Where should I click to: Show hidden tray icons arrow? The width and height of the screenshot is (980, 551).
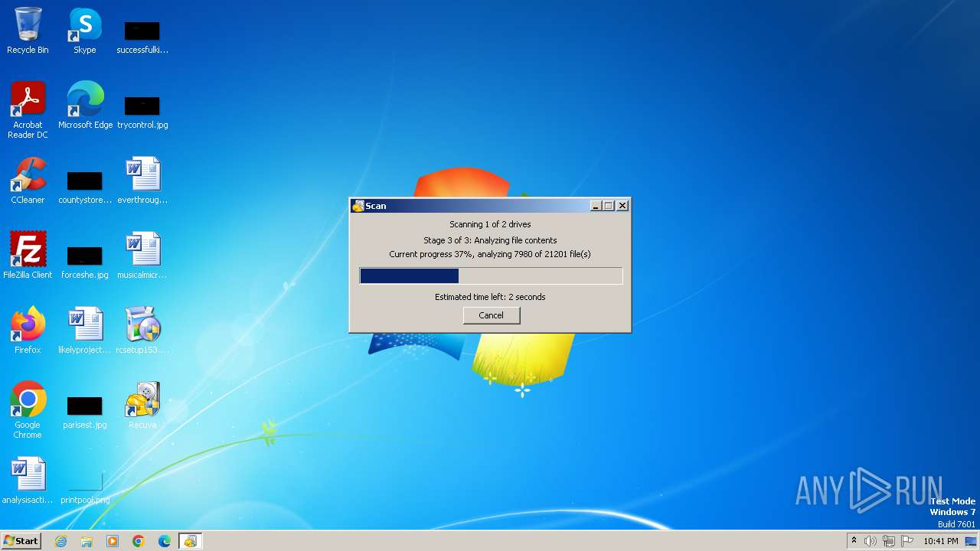(854, 540)
